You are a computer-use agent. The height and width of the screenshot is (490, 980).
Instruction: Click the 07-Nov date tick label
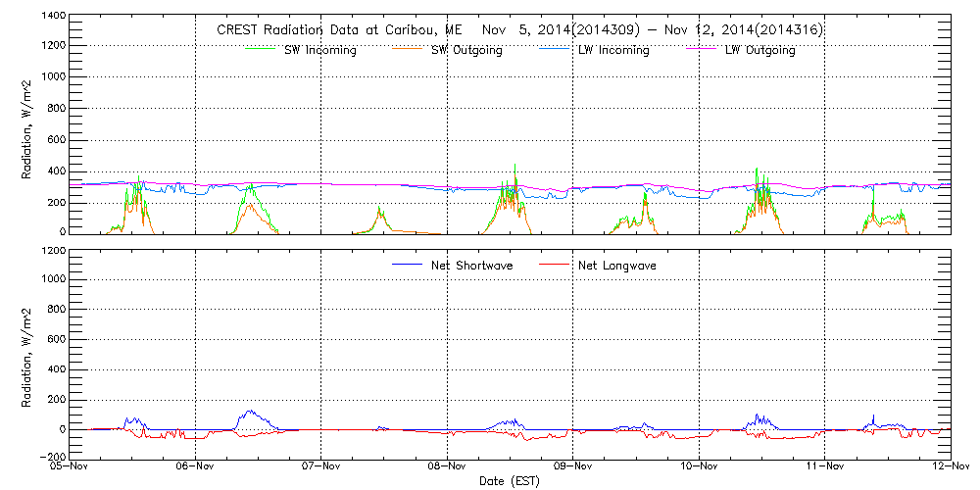pyautogui.click(x=321, y=467)
